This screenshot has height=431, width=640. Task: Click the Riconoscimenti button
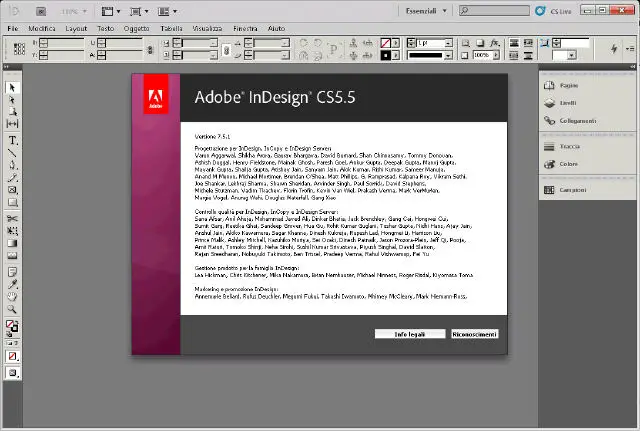(475, 334)
